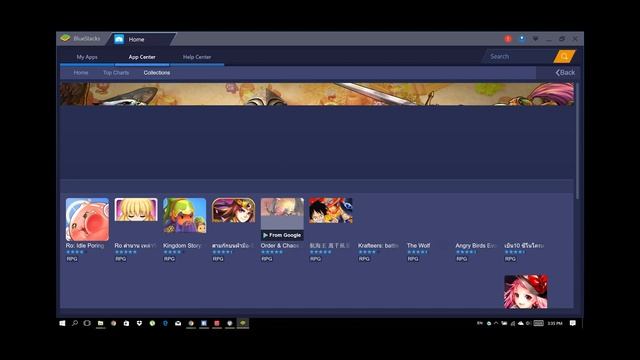Open the Windows Action Center
This screenshot has width=640, height=360.
573,323
